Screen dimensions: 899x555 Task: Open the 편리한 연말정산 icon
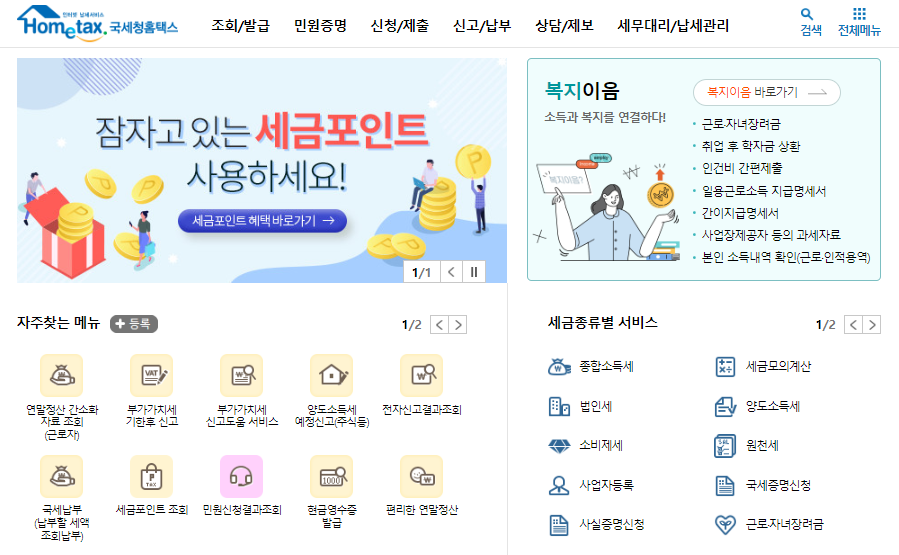(x=422, y=476)
